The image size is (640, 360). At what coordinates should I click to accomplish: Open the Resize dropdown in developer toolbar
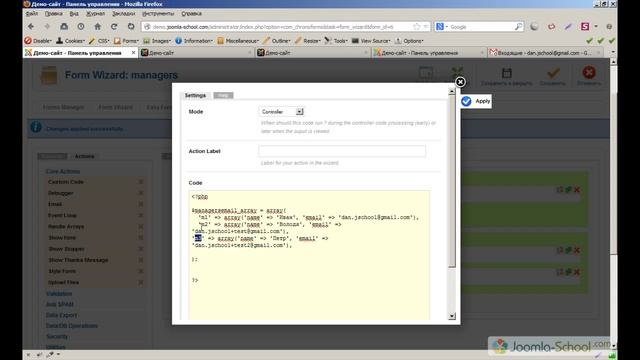tap(308, 41)
